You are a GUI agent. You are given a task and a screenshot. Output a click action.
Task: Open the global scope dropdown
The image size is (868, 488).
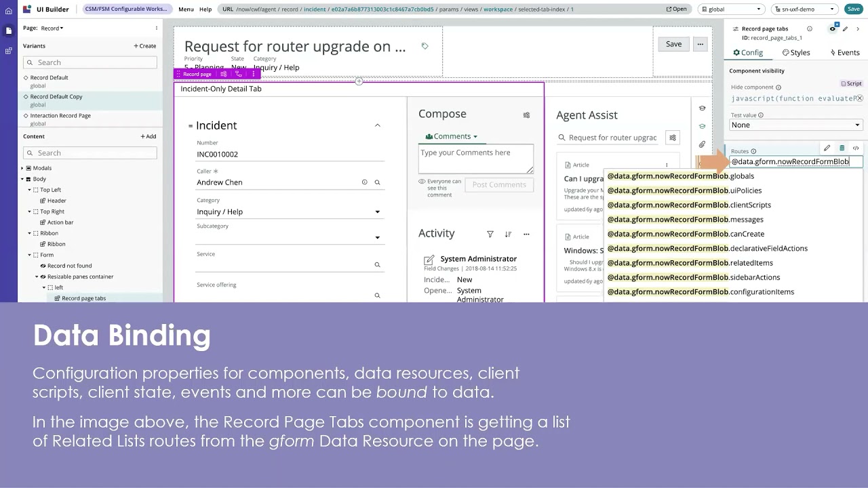pyautogui.click(x=732, y=9)
